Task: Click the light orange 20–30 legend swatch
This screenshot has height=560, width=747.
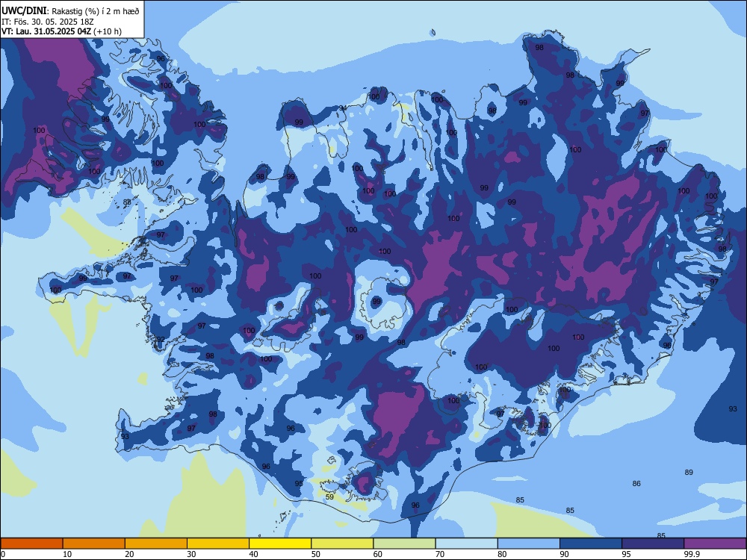Action: tap(156, 544)
